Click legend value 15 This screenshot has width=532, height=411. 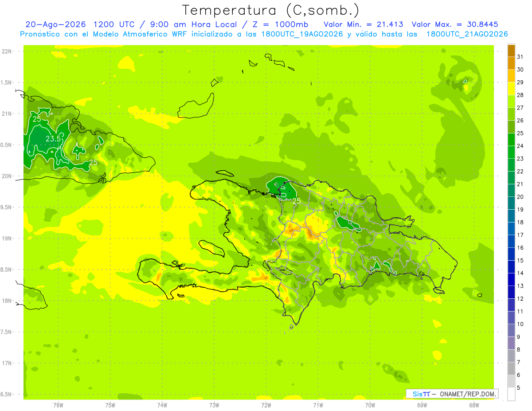click(520, 260)
